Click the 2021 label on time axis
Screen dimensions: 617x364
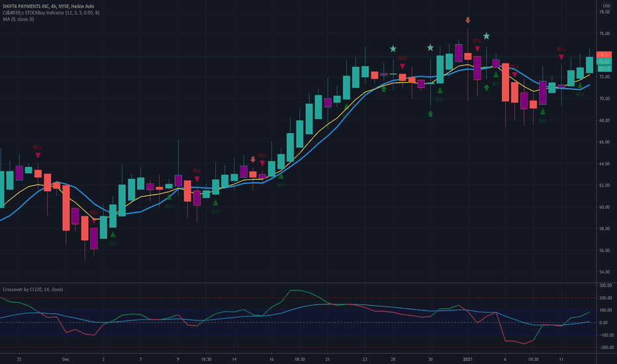pyautogui.click(x=468, y=359)
